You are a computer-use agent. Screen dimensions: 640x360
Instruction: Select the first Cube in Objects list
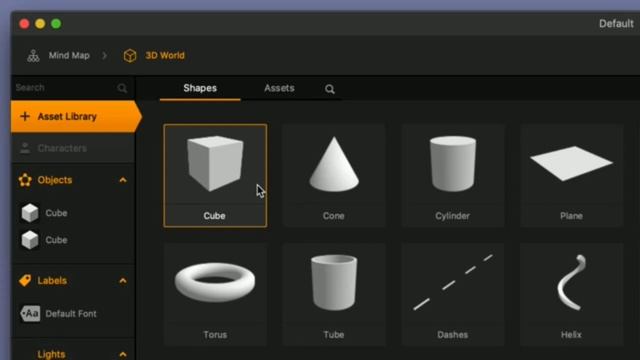pos(73,213)
